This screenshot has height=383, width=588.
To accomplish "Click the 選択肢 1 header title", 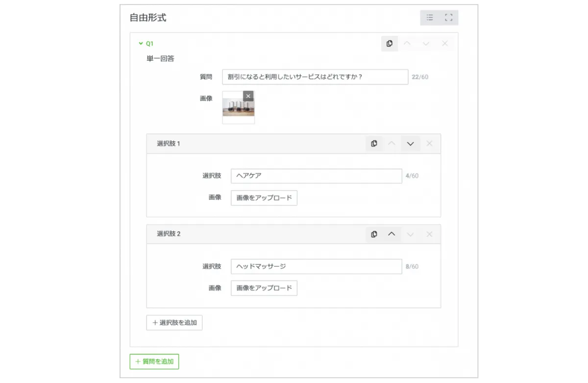I will pyautogui.click(x=169, y=144).
